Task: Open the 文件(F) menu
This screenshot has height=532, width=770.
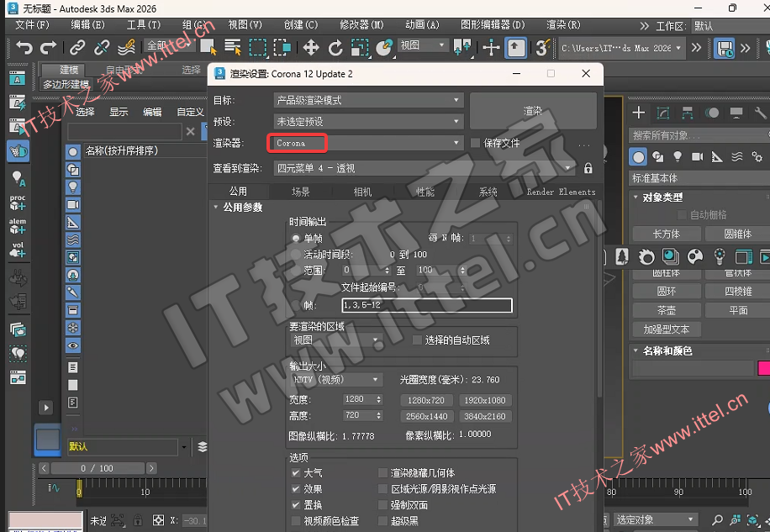Action: (x=33, y=25)
